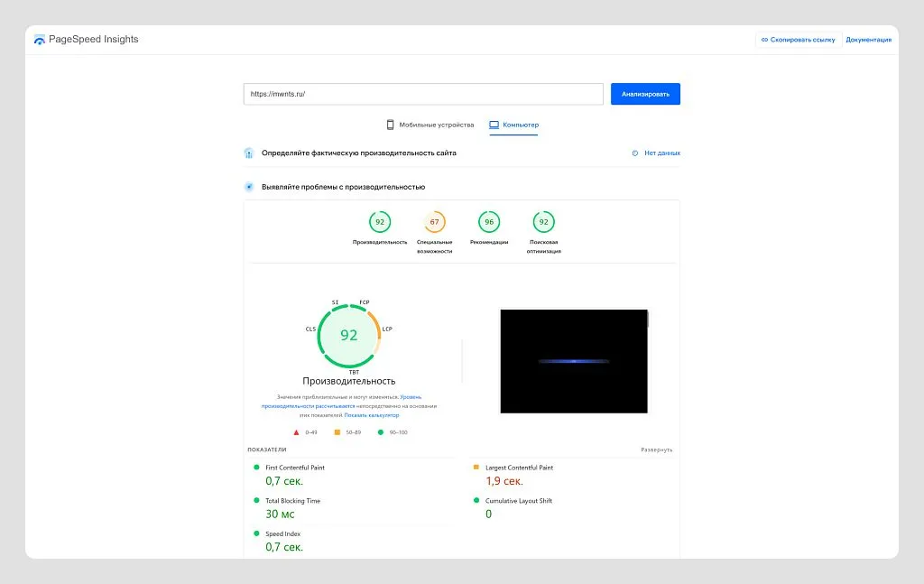Click the page screenshot thumbnail
This screenshot has height=584, width=924.
tap(574, 361)
